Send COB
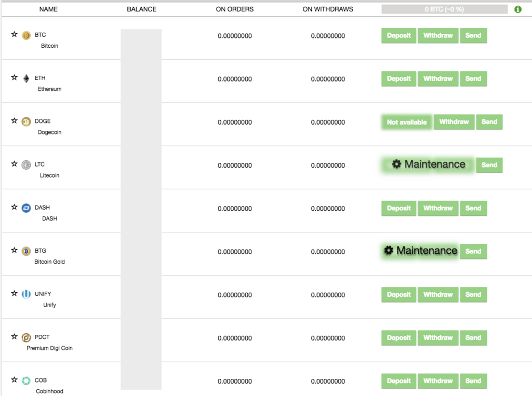The image size is (532, 396). 473,381
